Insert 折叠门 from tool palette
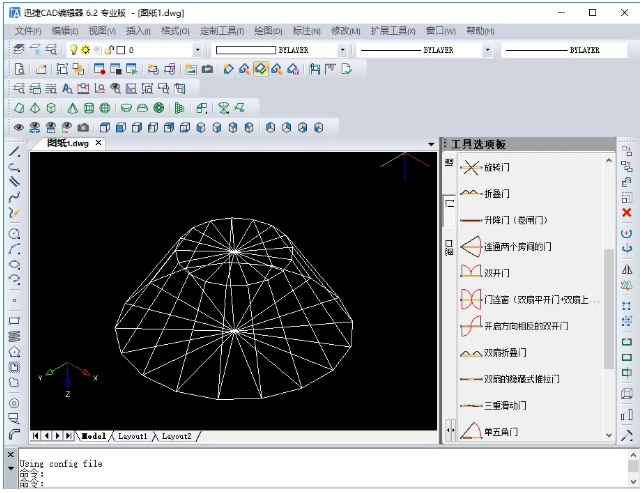The height and width of the screenshot is (493, 643). (x=485, y=194)
